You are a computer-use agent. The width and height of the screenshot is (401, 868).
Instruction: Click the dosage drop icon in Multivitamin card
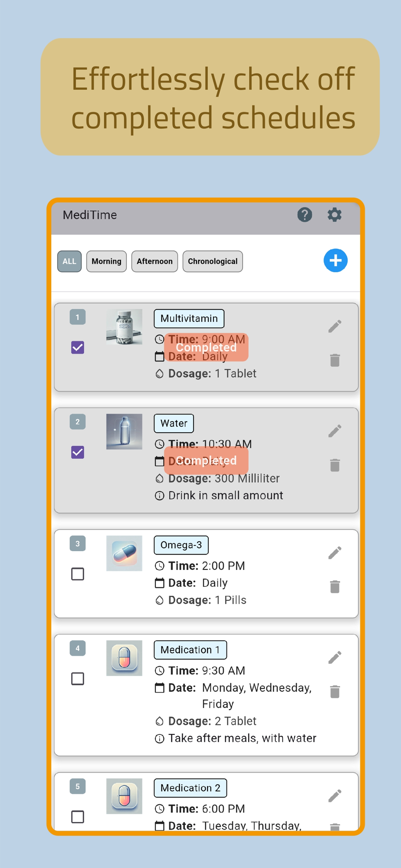(160, 374)
